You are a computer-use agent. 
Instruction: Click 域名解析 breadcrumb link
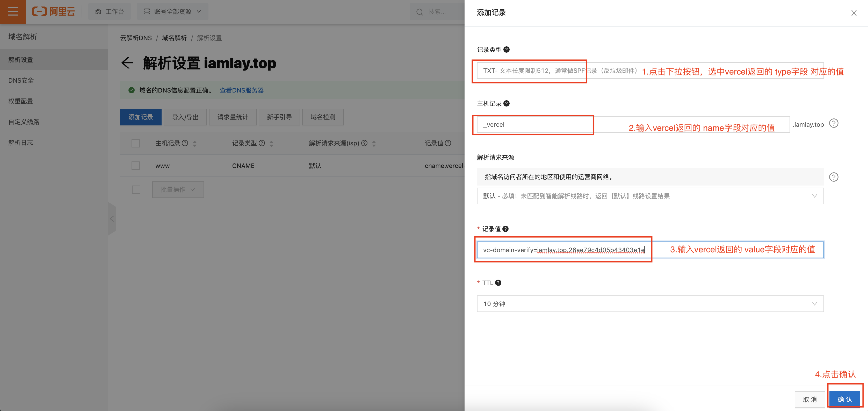174,38
